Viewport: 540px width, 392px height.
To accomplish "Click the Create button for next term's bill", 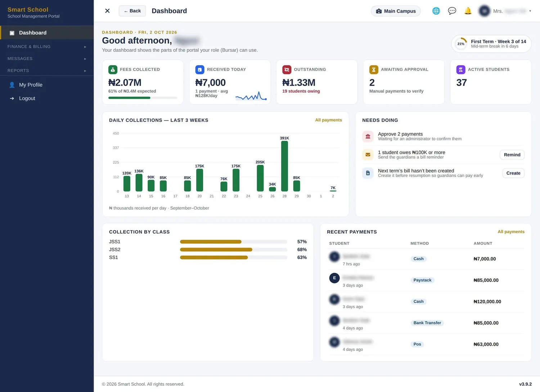I will tap(513, 173).
